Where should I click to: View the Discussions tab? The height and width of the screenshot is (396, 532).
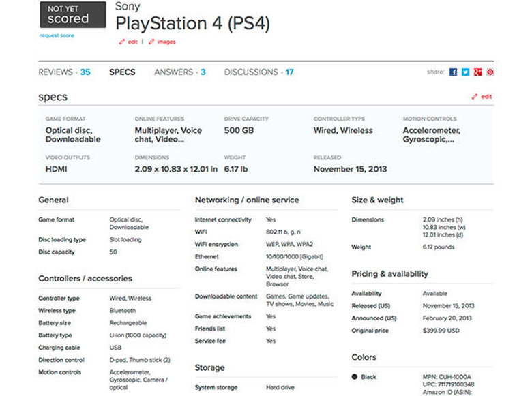click(x=258, y=72)
